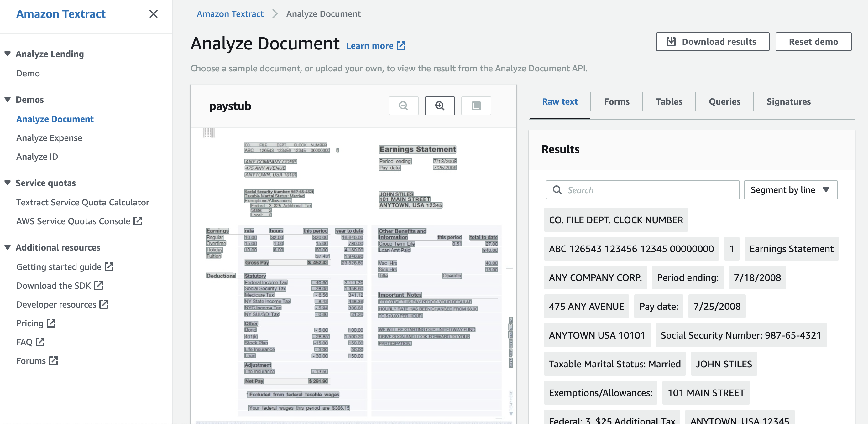
Task: Click external link icon next to Getting started guide
Action: click(x=109, y=267)
